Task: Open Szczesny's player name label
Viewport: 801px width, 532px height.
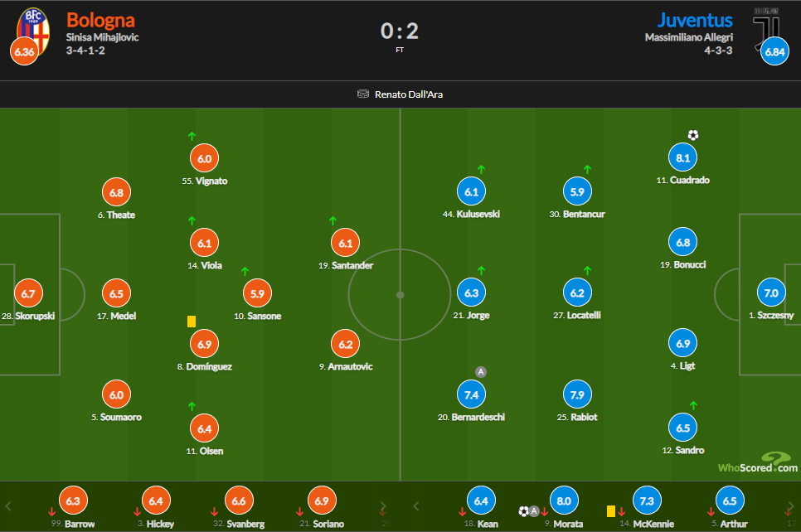Action: [x=771, y=316]
